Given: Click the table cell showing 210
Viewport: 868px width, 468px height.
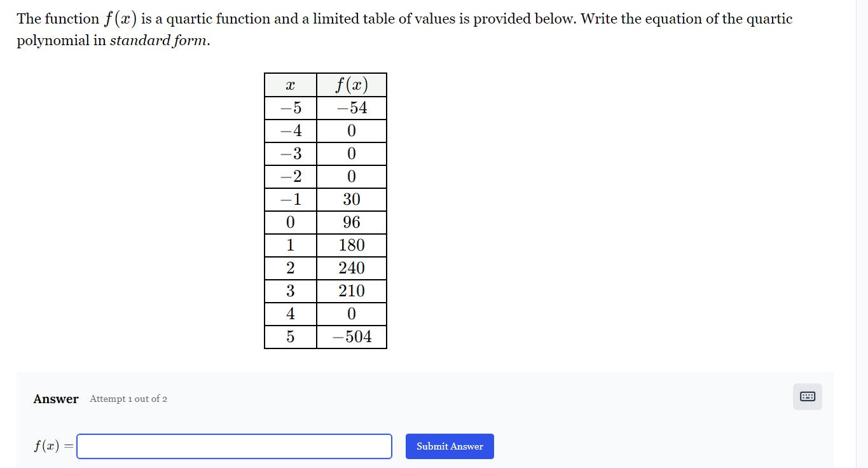Looking at the screenshot, I should click(352, 291).
